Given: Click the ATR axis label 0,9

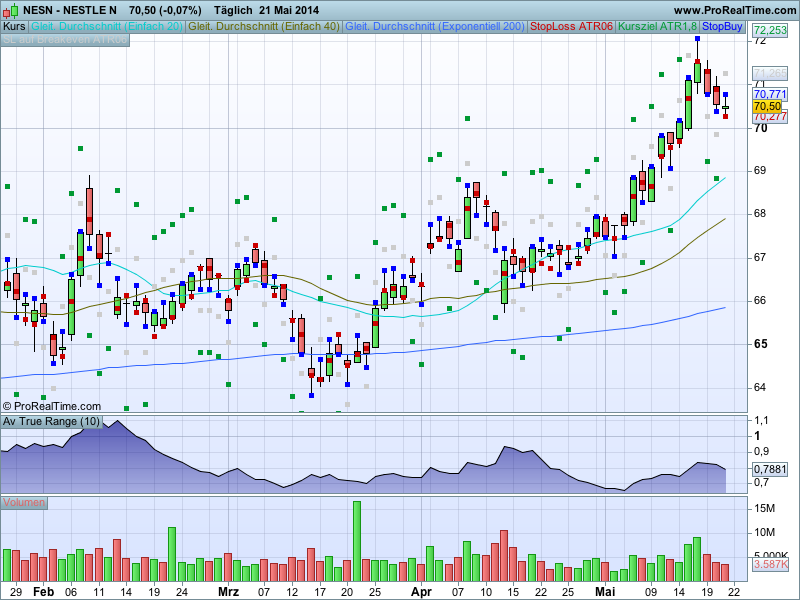Looking at the screenshot, I should pyautogui.click(x=761, y=452).
